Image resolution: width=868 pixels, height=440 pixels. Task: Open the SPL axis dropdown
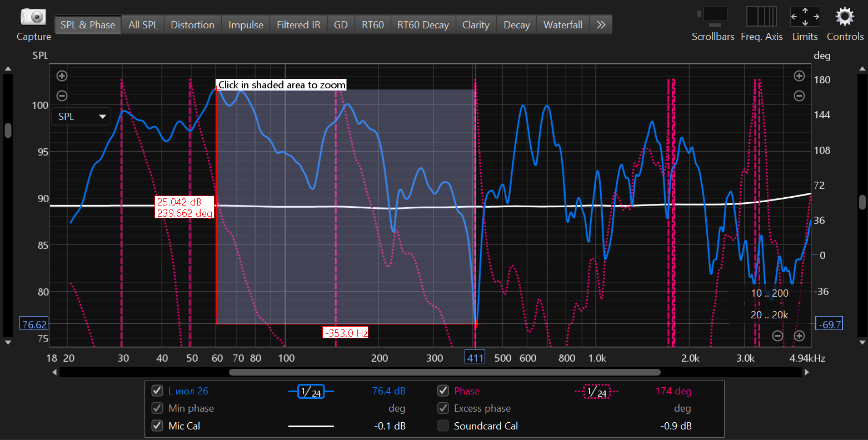click(x=81, y=117)
